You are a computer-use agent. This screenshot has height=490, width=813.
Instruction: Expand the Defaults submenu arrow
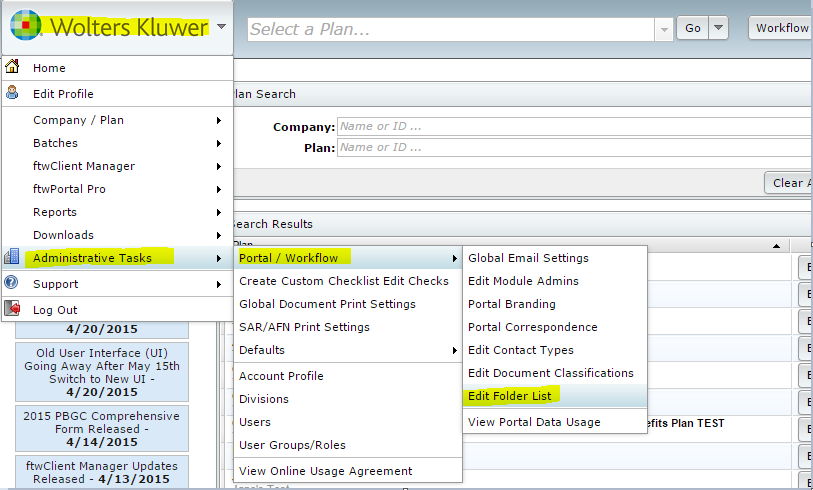tap(454, 351)
